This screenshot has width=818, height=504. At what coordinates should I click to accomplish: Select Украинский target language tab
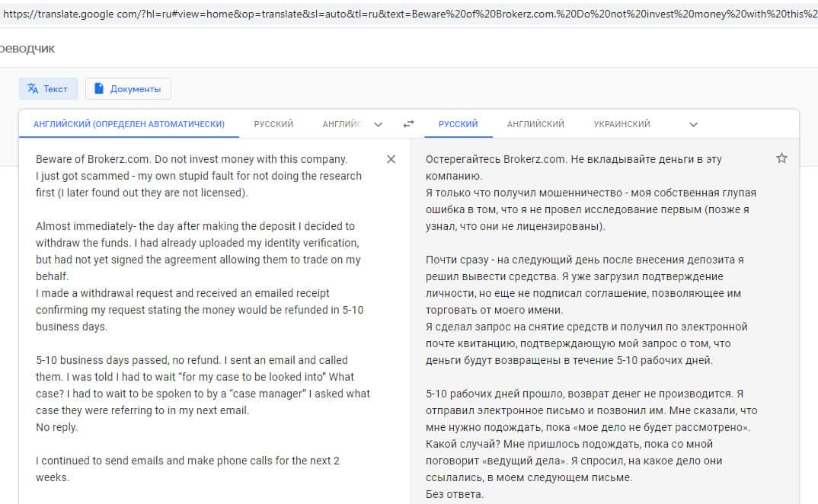pyautogui.click(x=621, y=124)
